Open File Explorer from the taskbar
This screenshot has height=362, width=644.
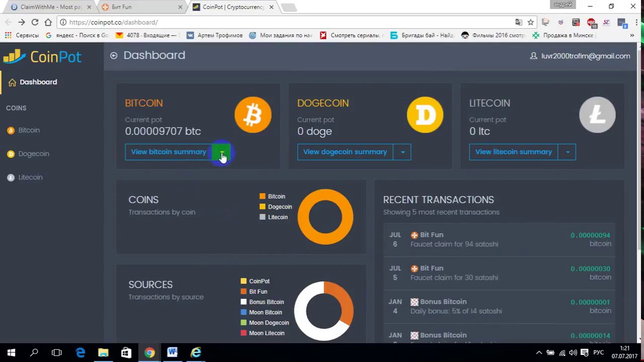click(103, 352)
